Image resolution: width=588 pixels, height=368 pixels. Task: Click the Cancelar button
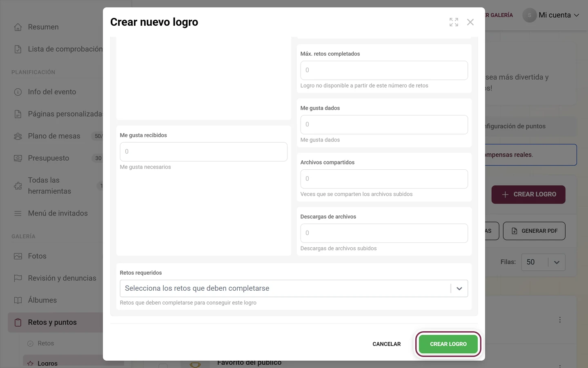[x=387, y=344]
